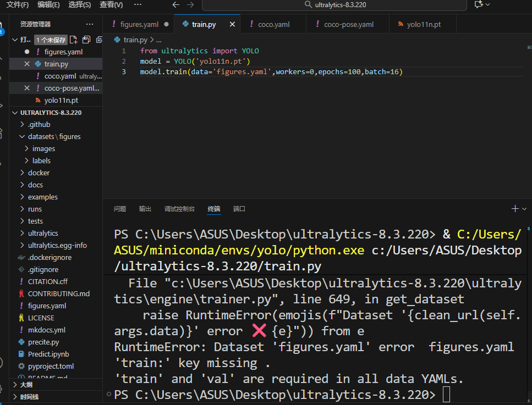This screenshot has height=405, width=532.
Task: Select figures.yaml in open editors
Action: 63,52
